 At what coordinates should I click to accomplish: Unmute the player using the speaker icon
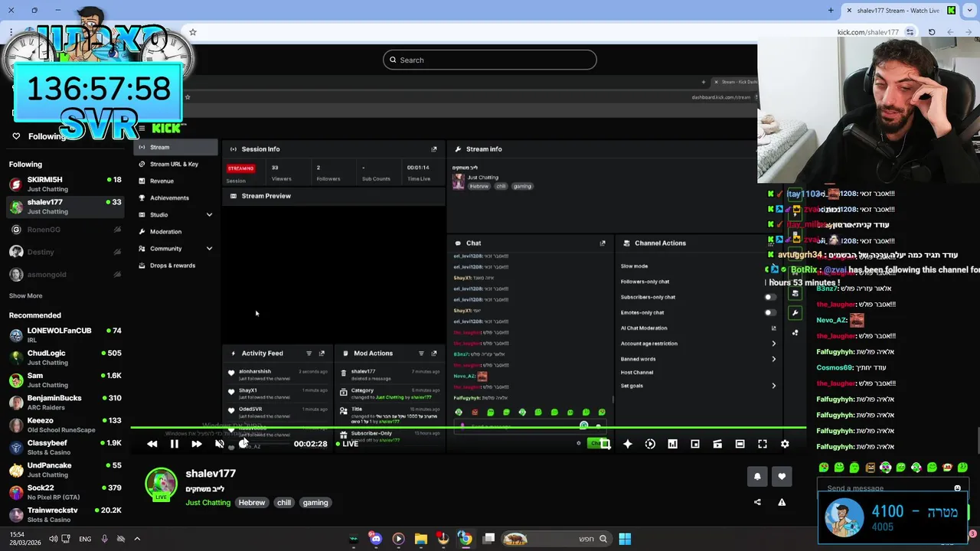pyautogui.click(x=220, y=444)
